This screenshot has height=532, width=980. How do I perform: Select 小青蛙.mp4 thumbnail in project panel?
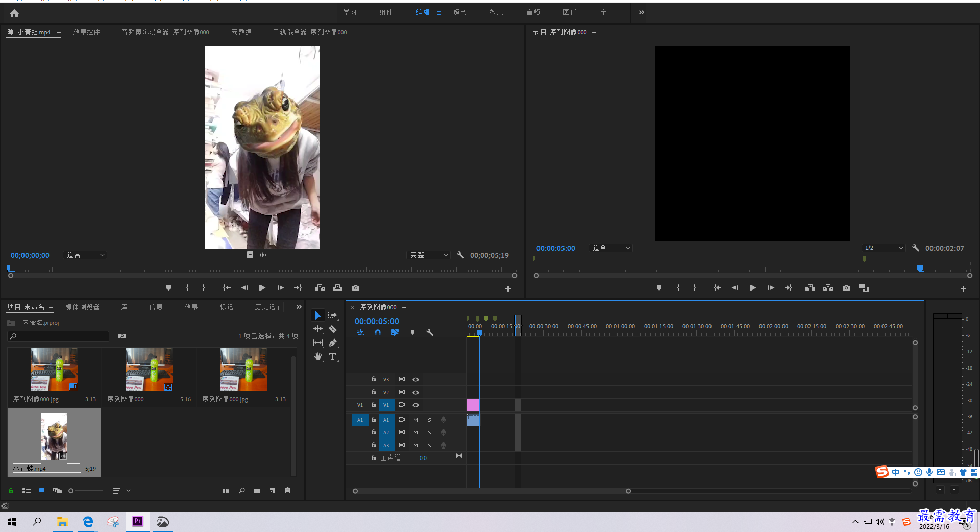click(54, 437)
